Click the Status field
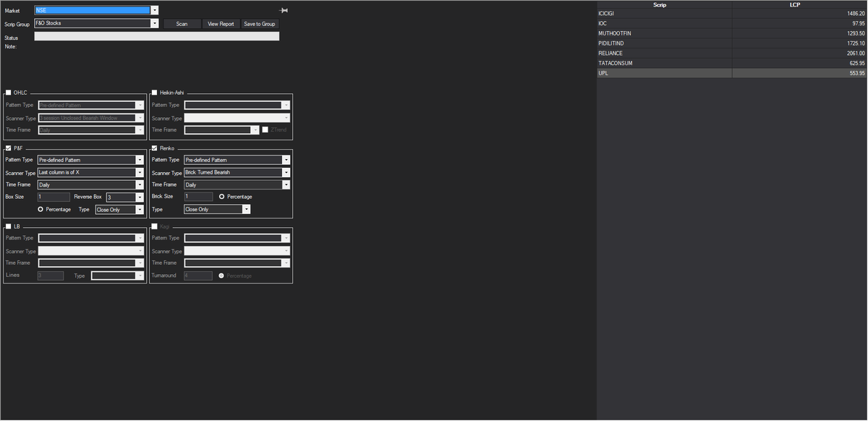Viewport: 868px width, 421px height. [x=156, y=37]
